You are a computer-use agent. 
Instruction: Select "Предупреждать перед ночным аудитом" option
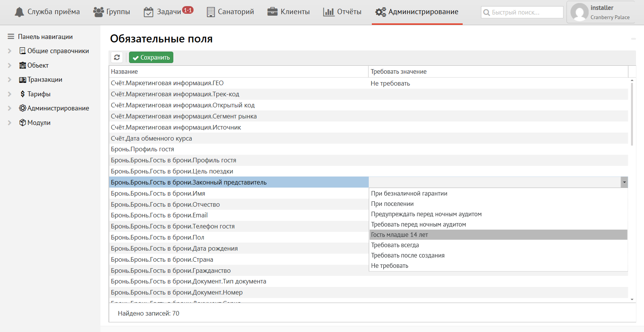coord(498,214)
